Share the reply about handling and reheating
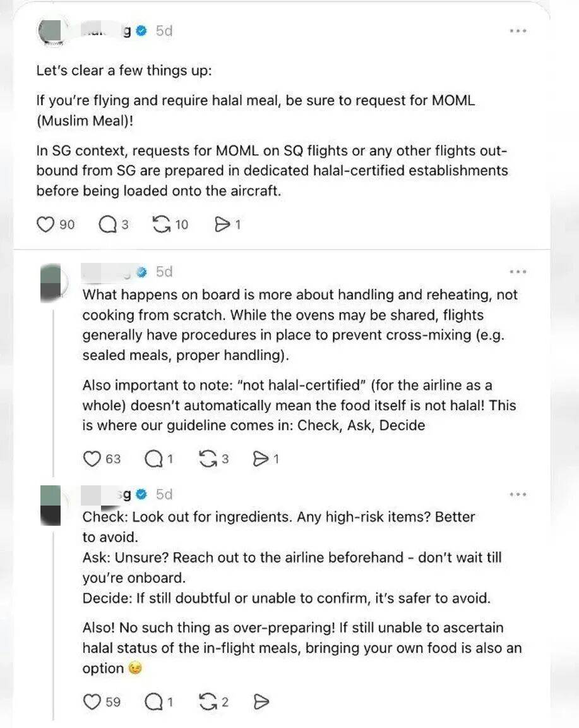This screenshot has height=728, width=579. (x=260, y=459)
